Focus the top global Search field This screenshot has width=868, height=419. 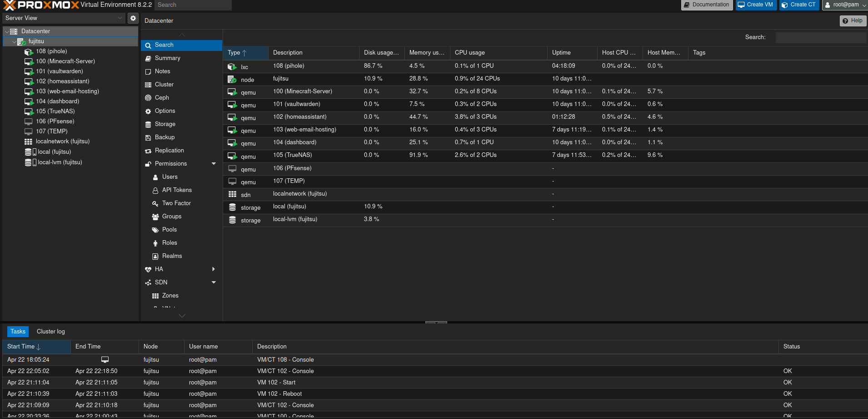point(193,5)
